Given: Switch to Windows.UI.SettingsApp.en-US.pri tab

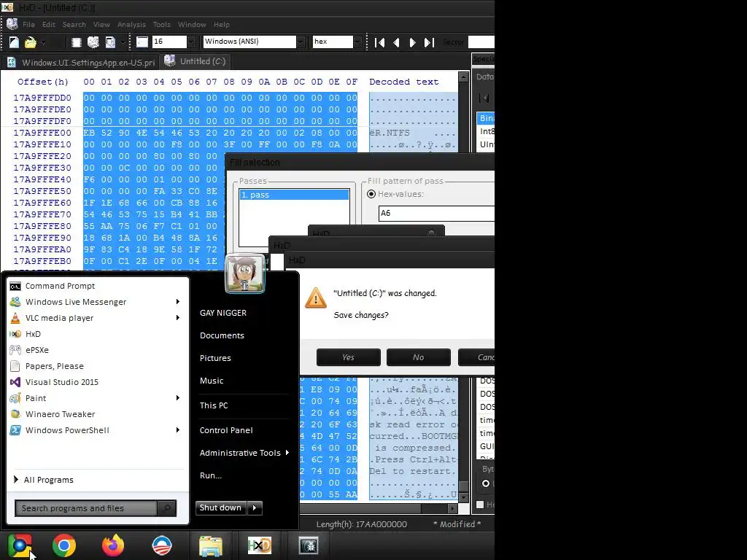Looking at the screenshot, I should [81, 63].
